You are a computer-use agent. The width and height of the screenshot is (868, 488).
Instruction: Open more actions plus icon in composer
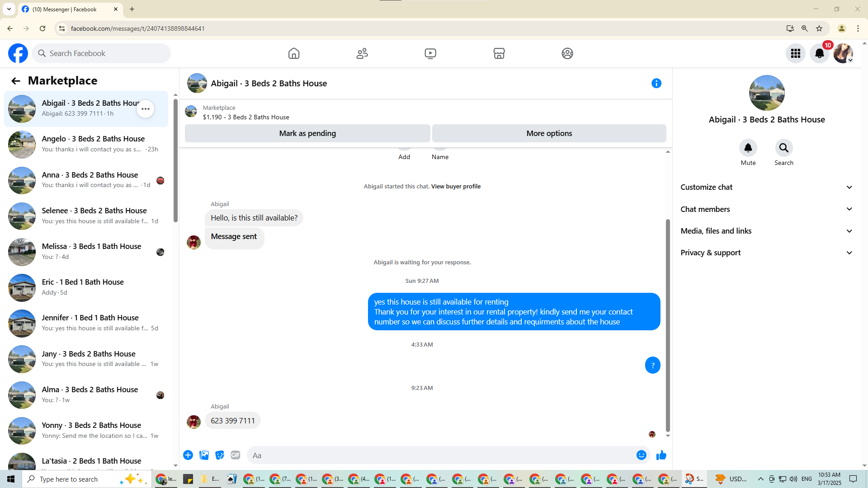point(188,455)
